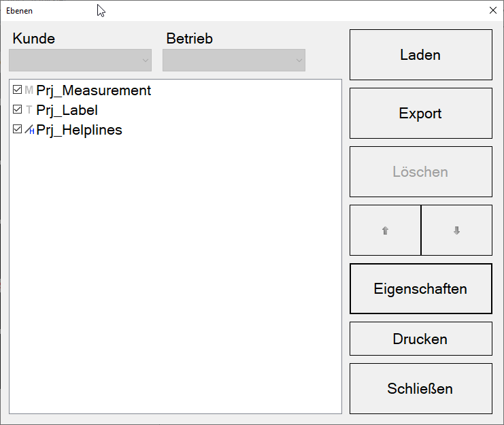The image size is (504, 425).
Task: Click the M icon beside Prj_Measurement
Action: [29, 90]
